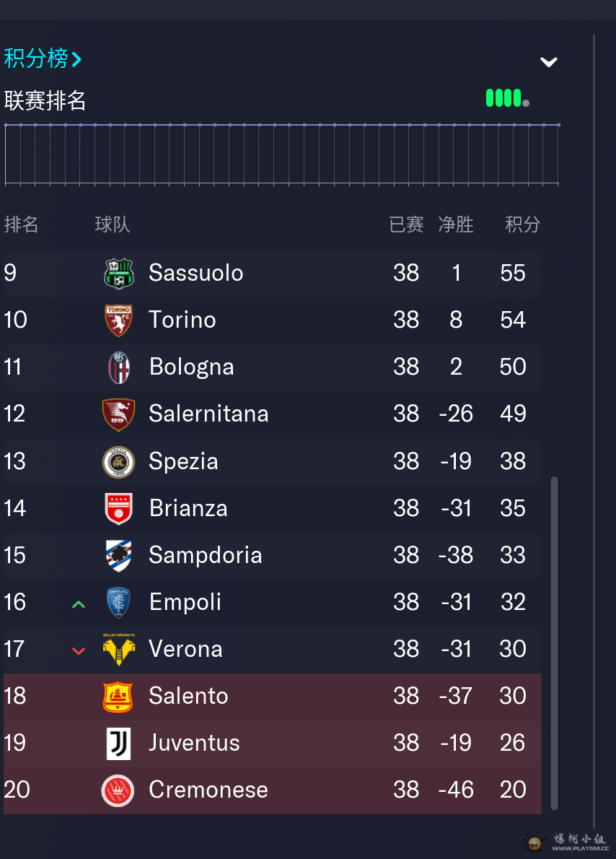Expand the panel dropdown chevron at top right
The height and width of the screenshot is (859, 616).
pos(549,62)
